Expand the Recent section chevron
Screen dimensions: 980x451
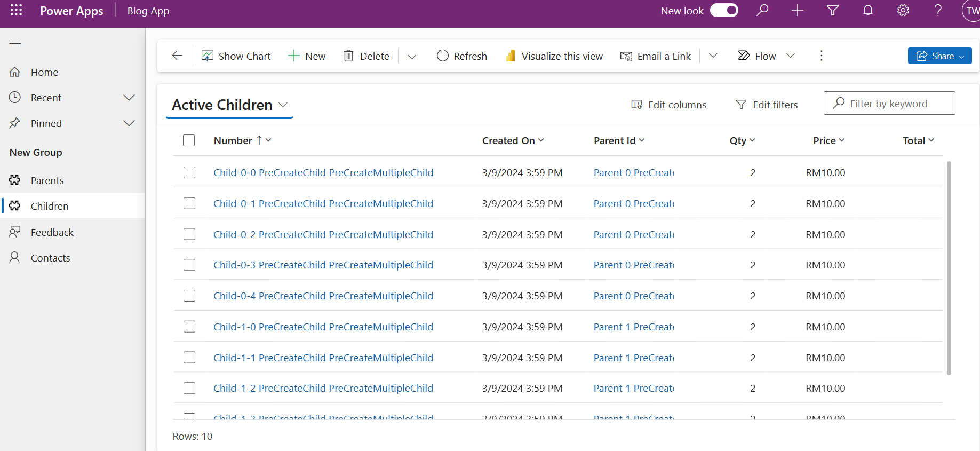[129, 98]
